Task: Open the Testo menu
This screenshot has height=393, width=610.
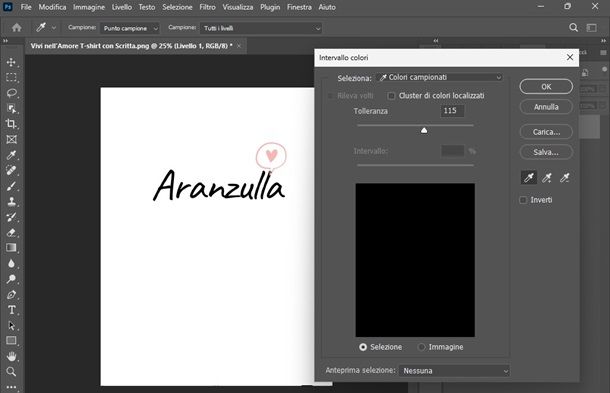Action: click(147, 7)
